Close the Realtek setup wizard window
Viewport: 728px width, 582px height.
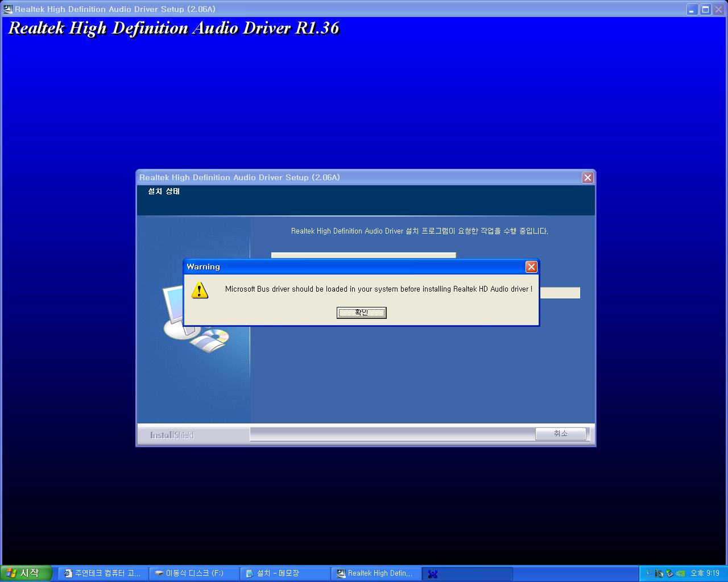pos(588,177)
